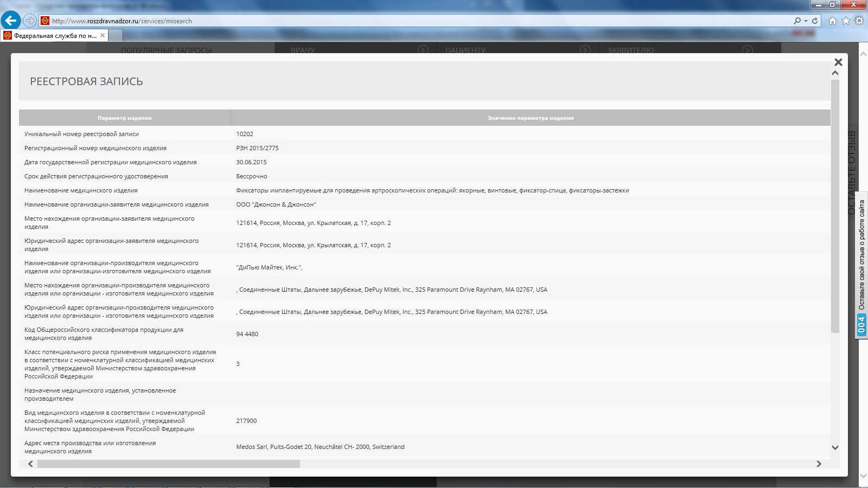This screenshot has width=868, height=488.
Task: Close the Реестровая запись popup with X
Action: pyautogui.click(x=838, y=62)
